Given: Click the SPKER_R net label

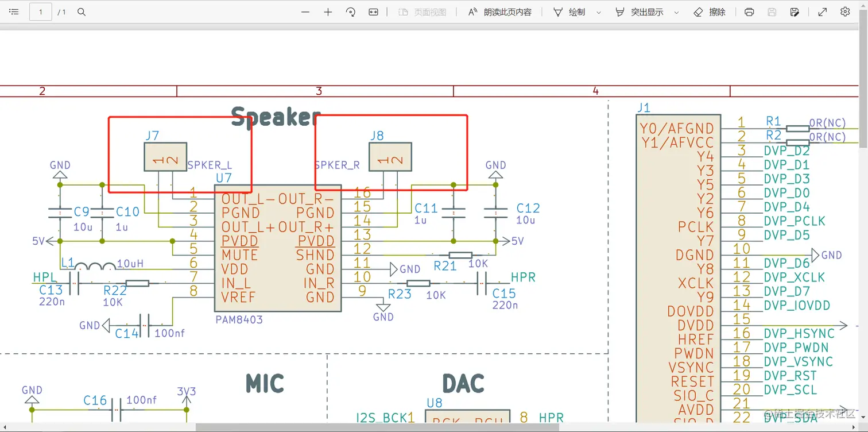Looking at the screenshot, I should 337,165.
